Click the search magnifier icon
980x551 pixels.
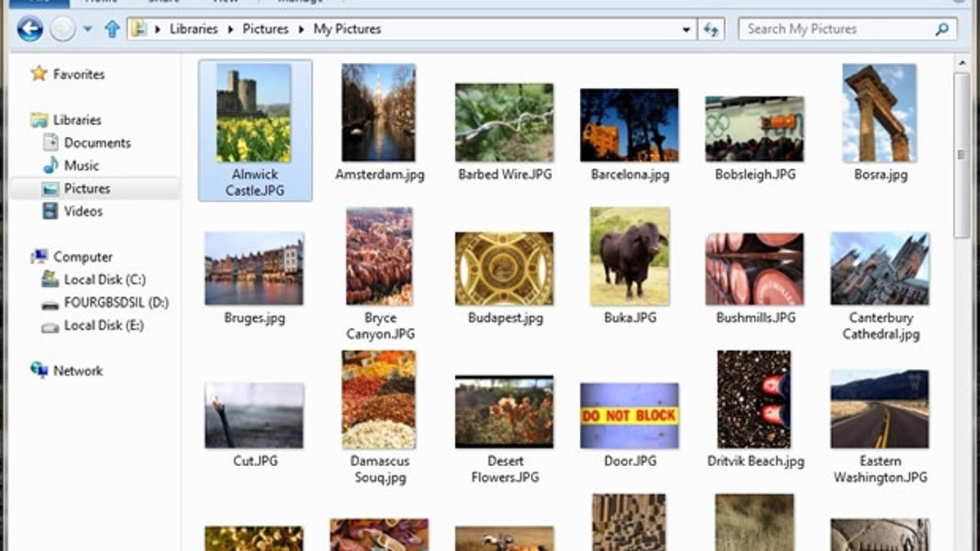coord(944,29)
